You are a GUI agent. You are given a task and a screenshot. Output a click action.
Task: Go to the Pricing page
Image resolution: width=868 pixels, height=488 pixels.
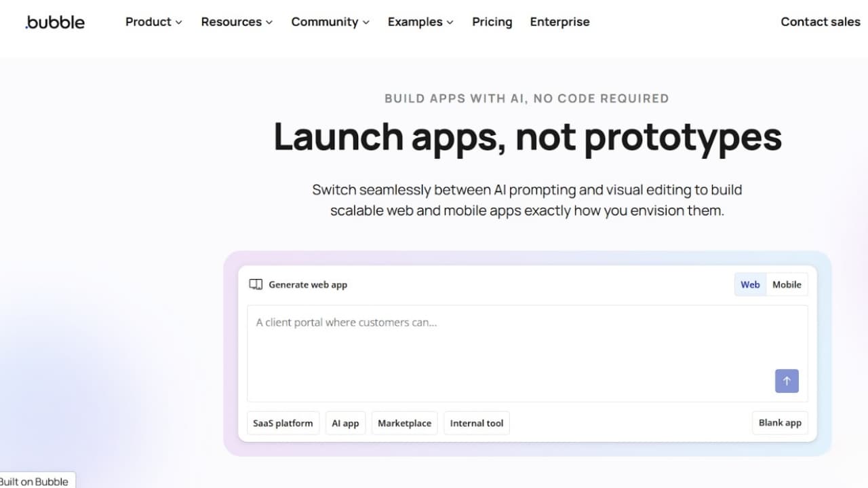(x=492, y=22)
